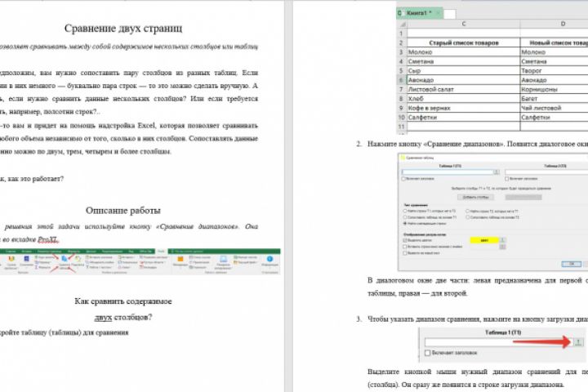Click cell Корнишоны
Viewport: 588px width, 392px height.
[x=555, y=89]
